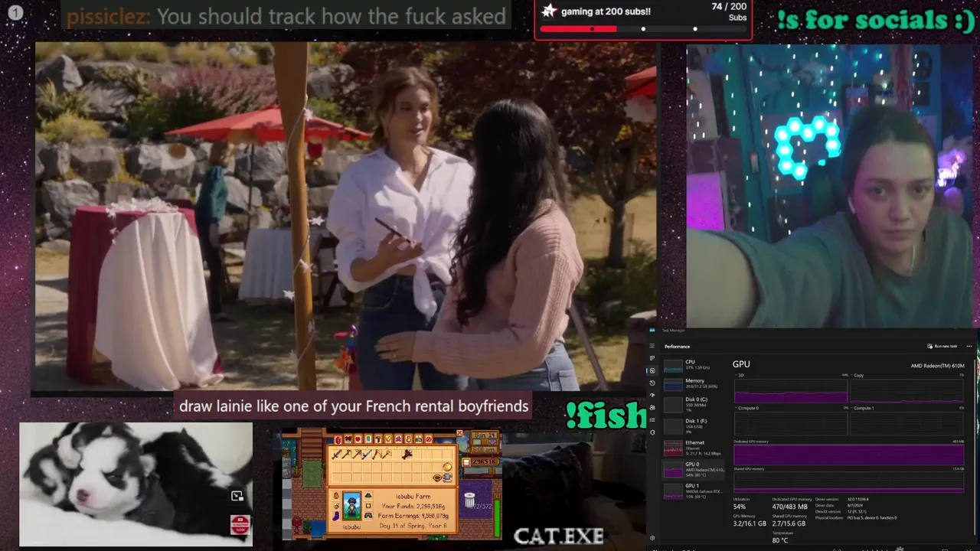Image resolution: width=980 pixels, height=551 pixels.
Task: Select GPU 0 AMD Radeon entry
Action: pyautogui.click(x=693, y=469)
